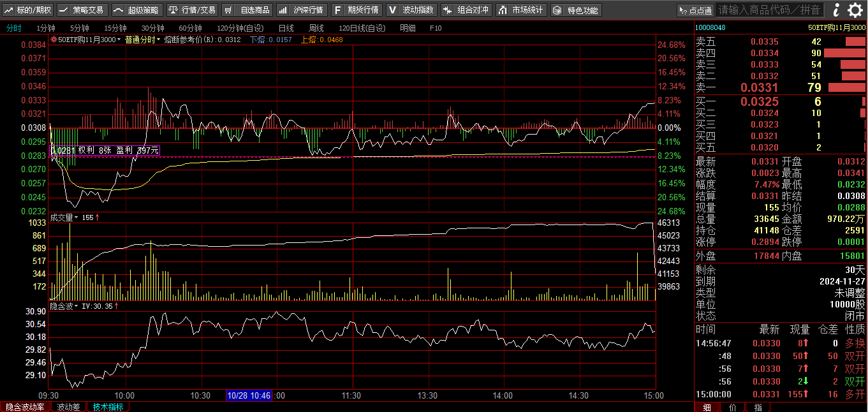Click 明细 detail button
Viewport: 868px width, 412px height.
(x=408, y=28)
